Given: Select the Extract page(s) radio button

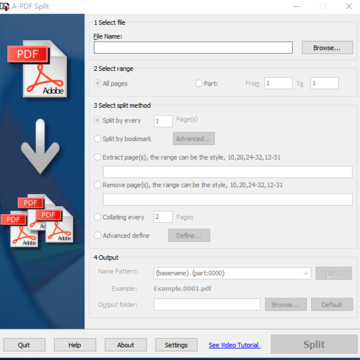Looking at the screenshot, I should 97,157.
